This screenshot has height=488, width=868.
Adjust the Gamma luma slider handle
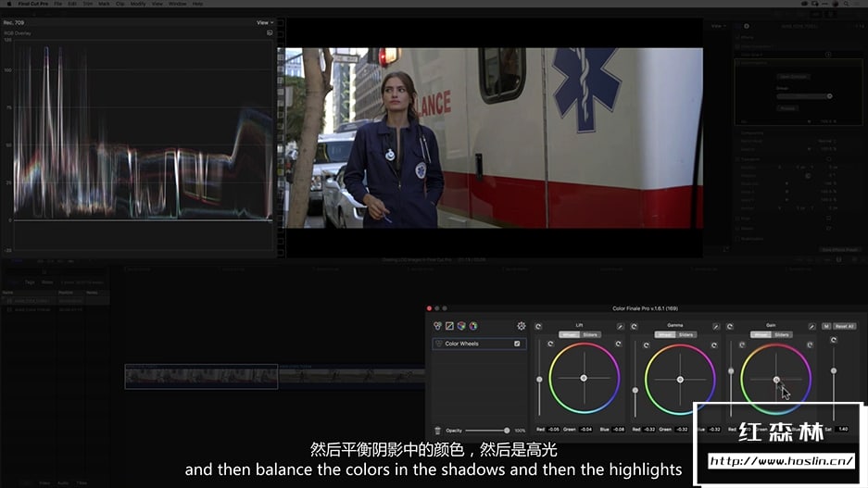tap(635, 391)
